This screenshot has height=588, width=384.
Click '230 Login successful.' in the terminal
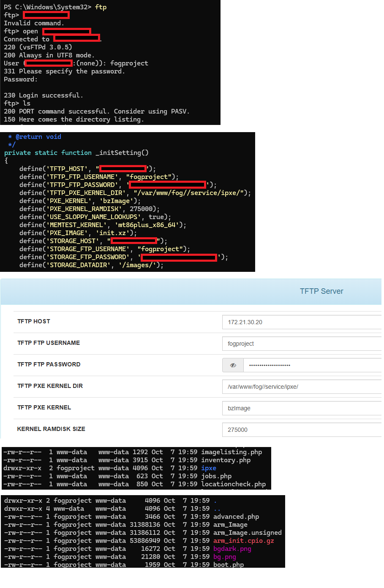click(x=44, y=95)
